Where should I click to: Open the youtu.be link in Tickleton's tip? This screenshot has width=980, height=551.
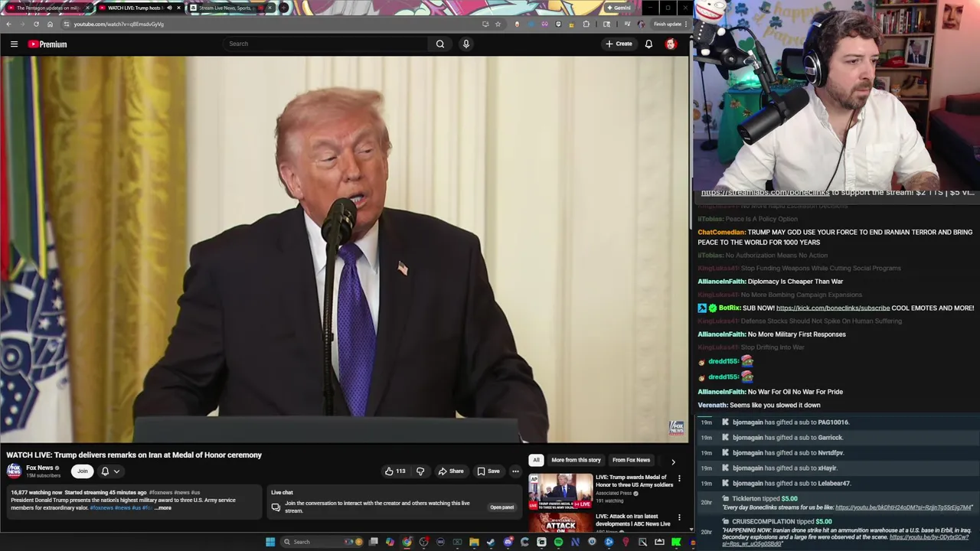point(903,507)
